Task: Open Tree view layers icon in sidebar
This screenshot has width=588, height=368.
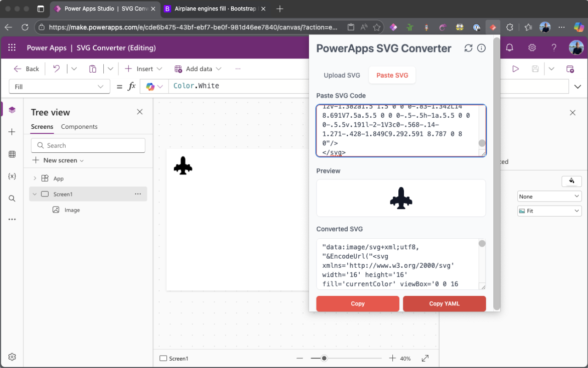Action: [x=12, y=109]
